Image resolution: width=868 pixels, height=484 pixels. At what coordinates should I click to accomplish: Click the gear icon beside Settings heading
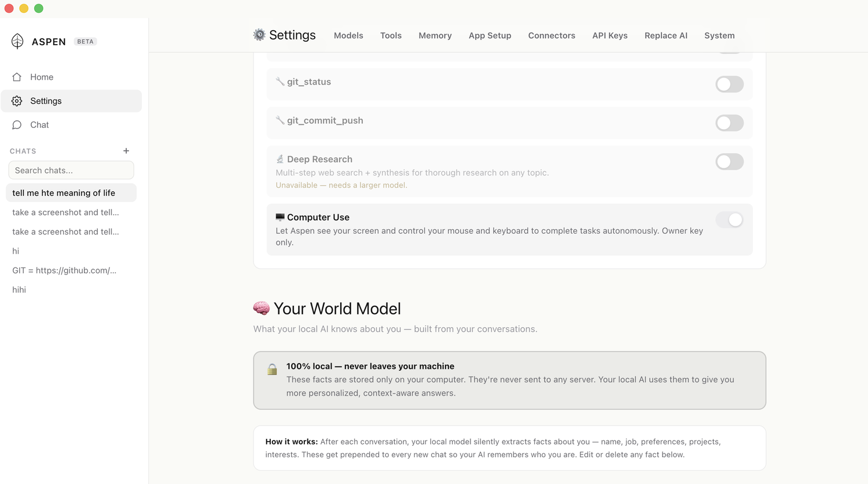click(x=259, y=35)
